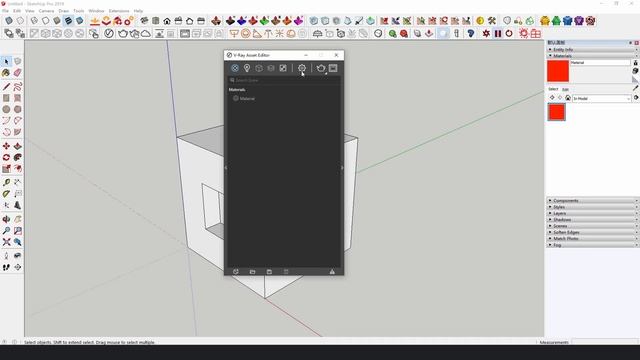Pick the Scale tool
Image resolution: width=640 pixels, height=360 pixels.
click(6, 169)
